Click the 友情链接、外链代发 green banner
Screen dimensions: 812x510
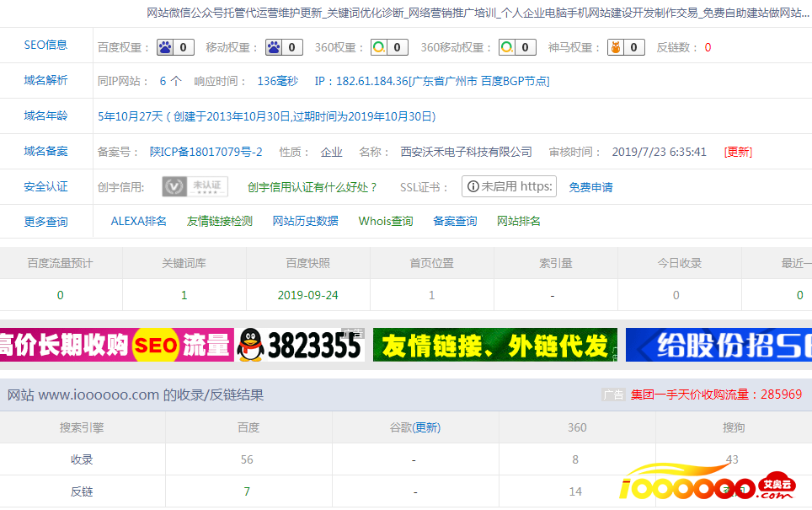[495, 345]
